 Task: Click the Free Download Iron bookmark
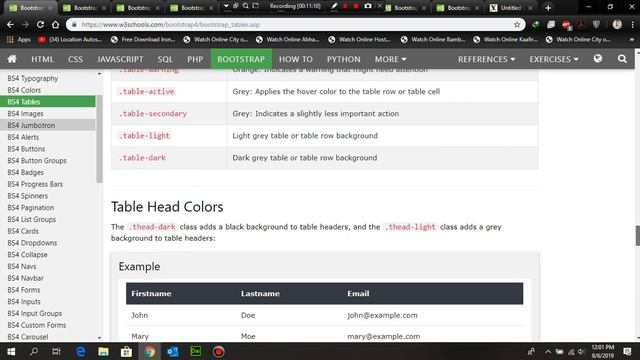(x=143, y=40)
